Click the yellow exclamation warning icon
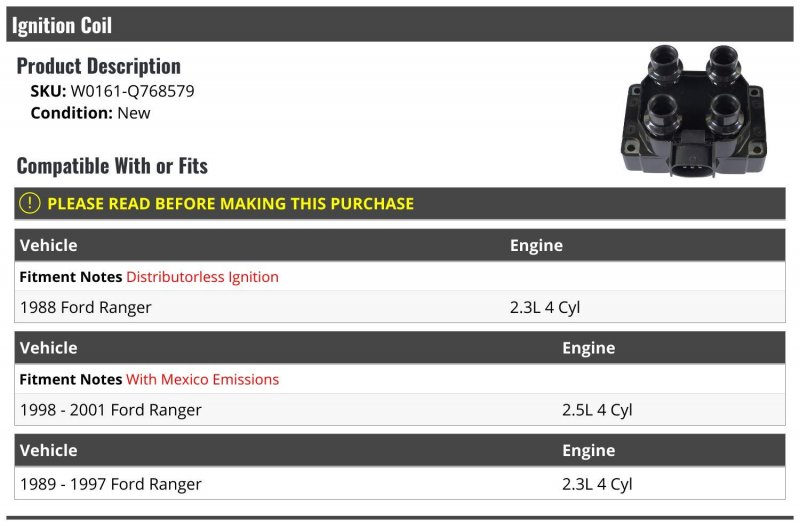800x526 pixels. pyautogui.click(x=30, y=203)
